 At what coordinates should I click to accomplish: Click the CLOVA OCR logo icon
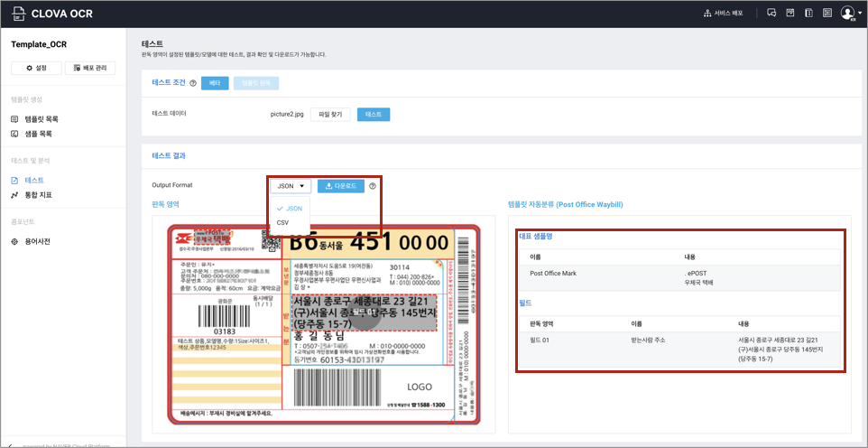(x=19, y=14)
